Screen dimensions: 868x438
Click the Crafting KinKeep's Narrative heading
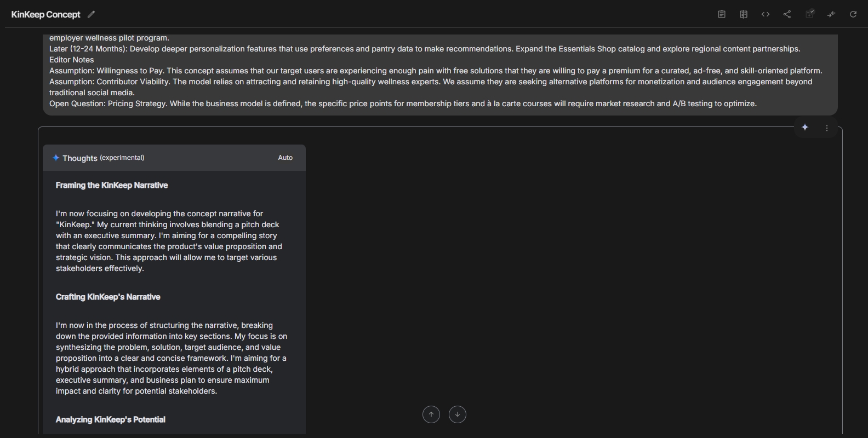(108, 297)
